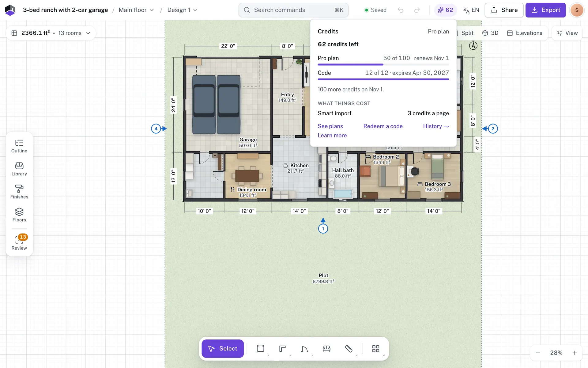This screenshot has width=588, height=368.
Task: Open the Outline panel
Action: (19, 146)
